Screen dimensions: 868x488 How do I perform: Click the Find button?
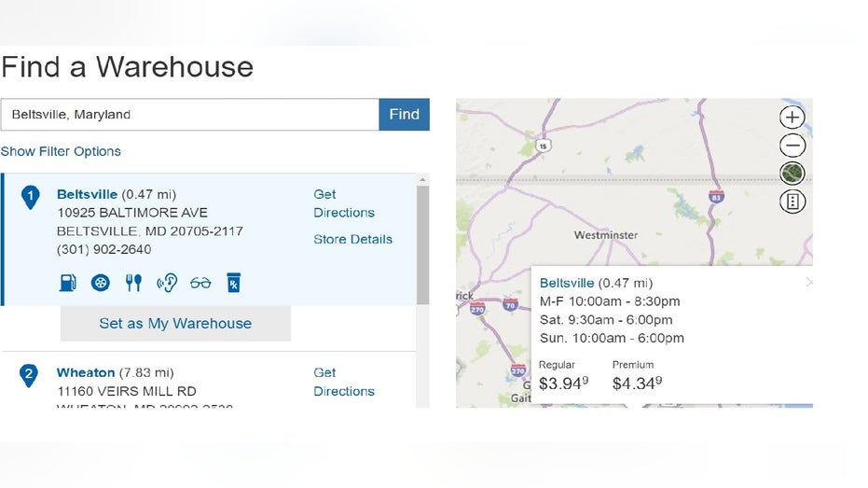(x=404, y=115)
